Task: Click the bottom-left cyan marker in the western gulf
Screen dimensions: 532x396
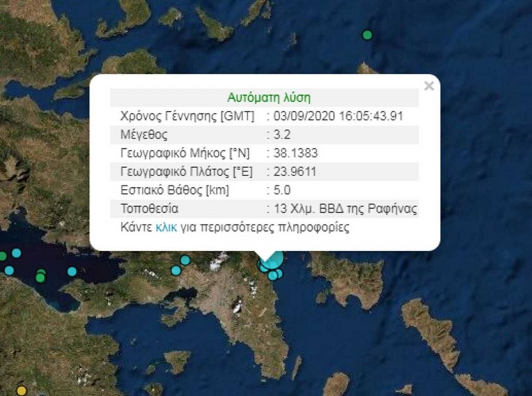Action: coord(9,271)
